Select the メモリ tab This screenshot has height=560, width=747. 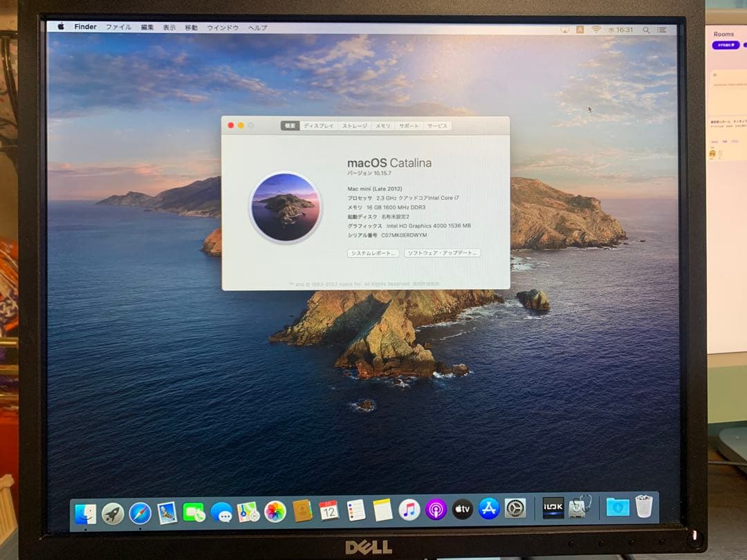(382, 127)
